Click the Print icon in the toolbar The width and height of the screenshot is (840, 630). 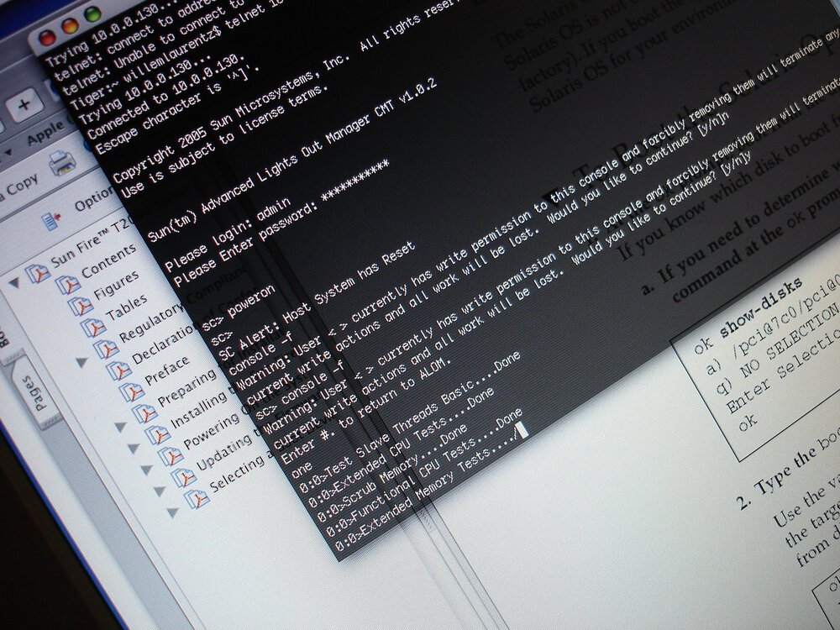click(x=61, y=162)
